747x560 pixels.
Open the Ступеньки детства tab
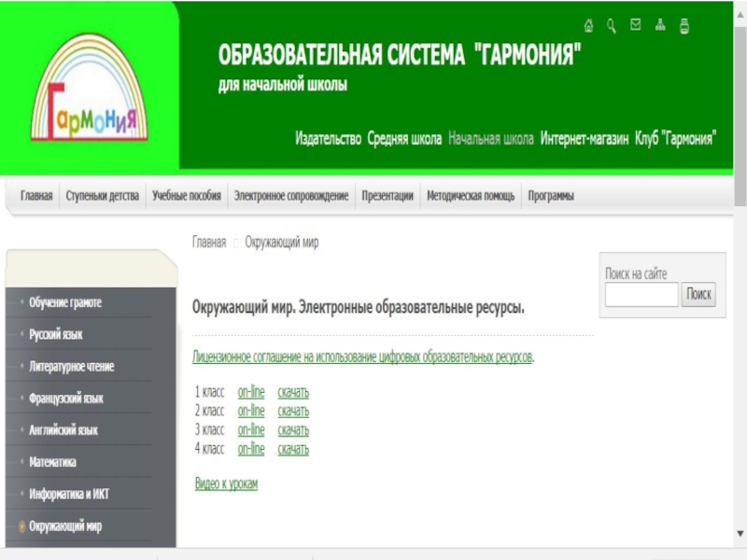[x=103, y=196]
